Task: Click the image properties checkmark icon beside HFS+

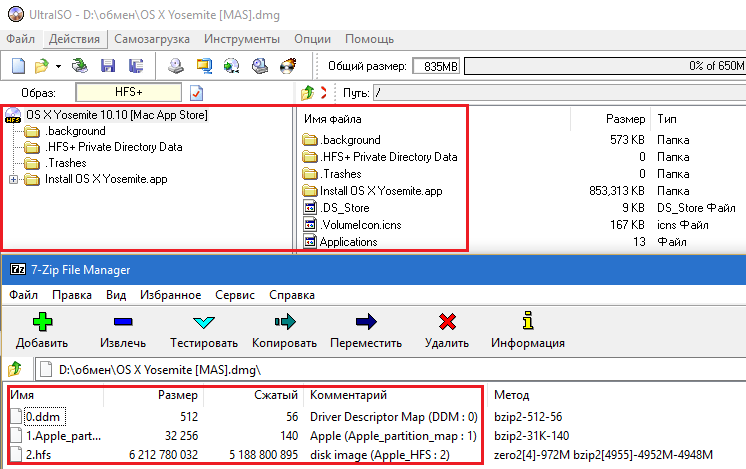Action: pos(196,93)
